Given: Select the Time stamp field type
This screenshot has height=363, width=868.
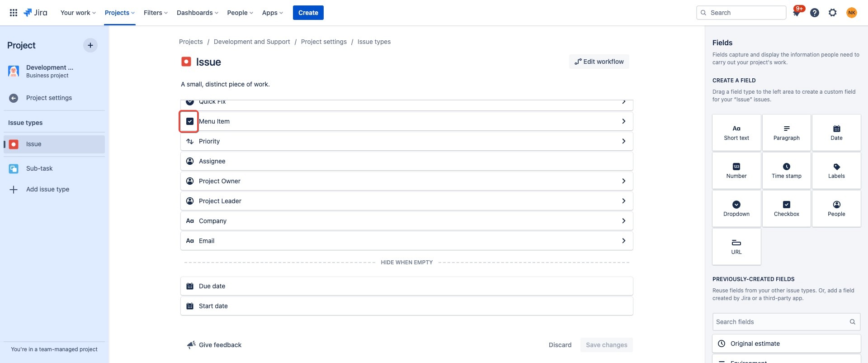Looking at the screenshot, I should [x=787, y=171].
